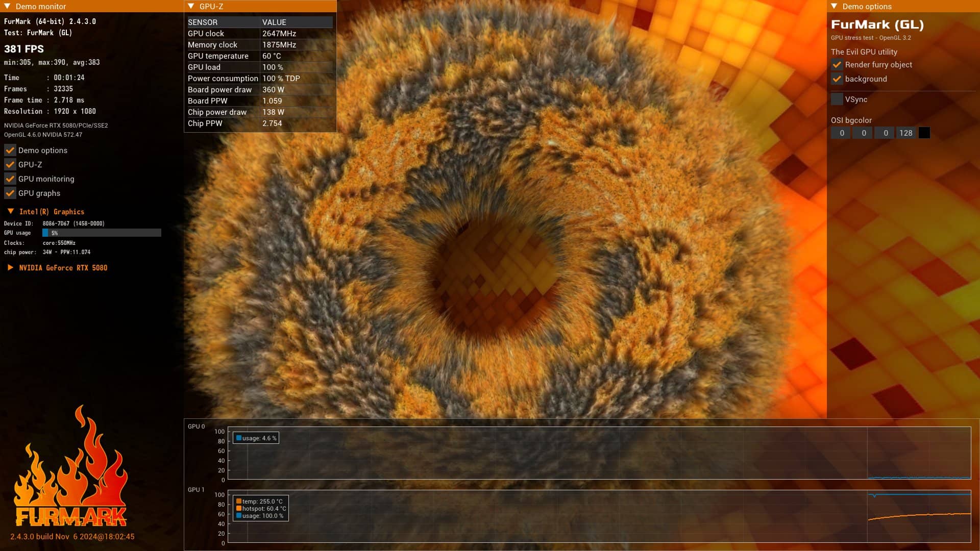980x551 pixels.
Task: Select the Board PPW row label
Action: click(x=208, y=101)
